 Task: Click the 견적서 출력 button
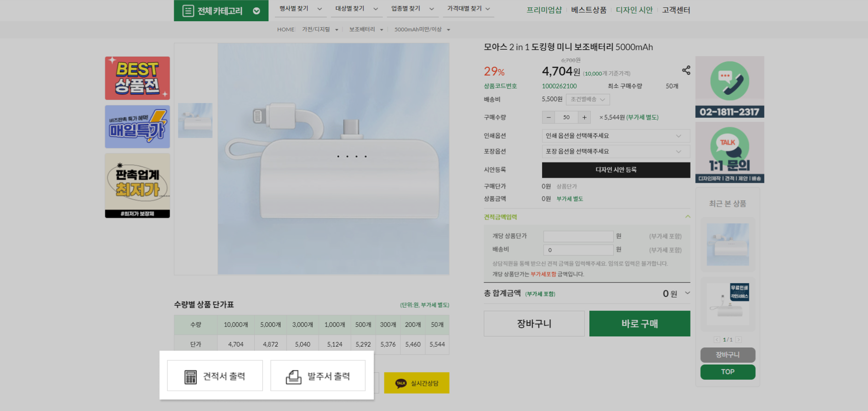point(215,376)
